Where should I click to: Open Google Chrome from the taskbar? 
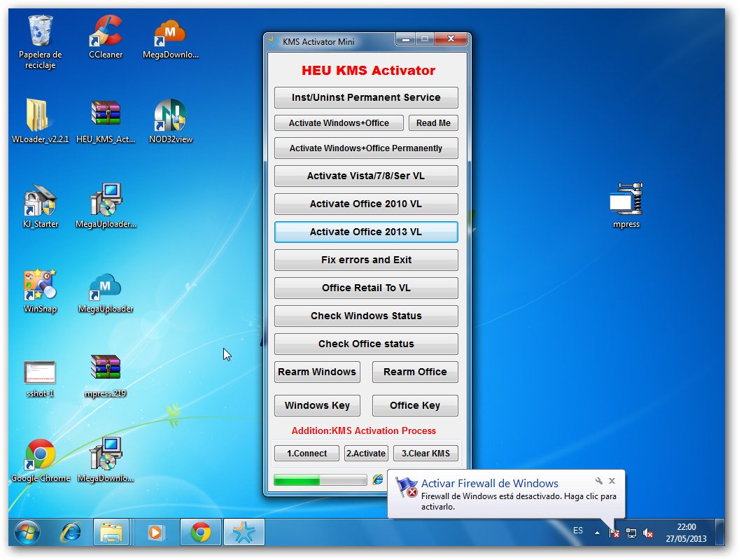pyautogui.click(x=202, y=532)
